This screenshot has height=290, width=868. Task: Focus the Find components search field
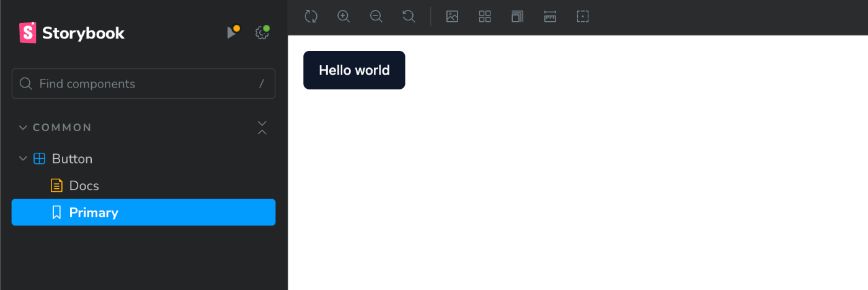[x=143, y=83]
